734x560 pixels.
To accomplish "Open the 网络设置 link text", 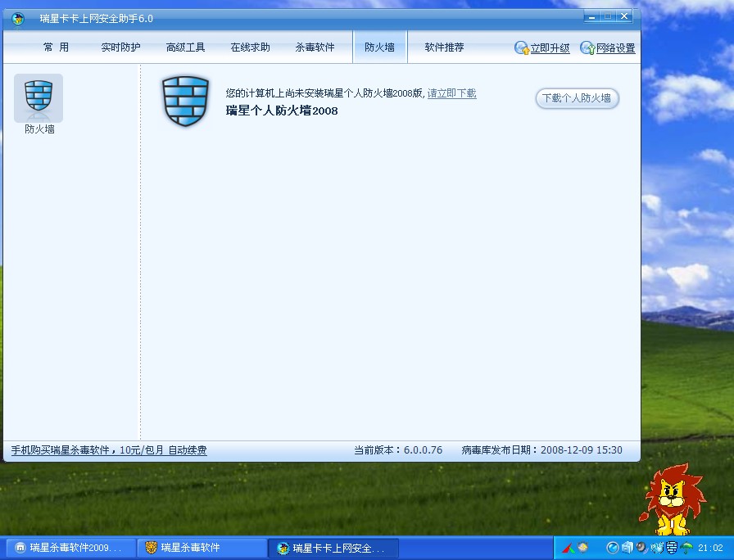I will tap(615, 48).
